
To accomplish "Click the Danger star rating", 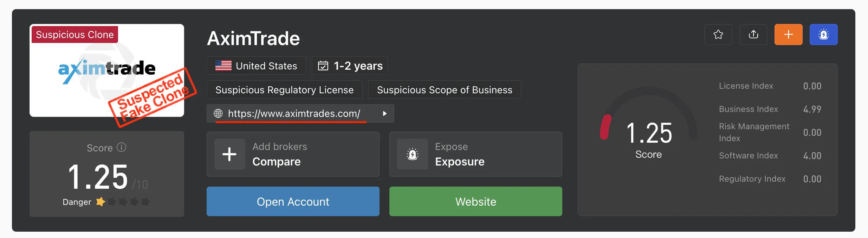I will click(x=123, y=202).
